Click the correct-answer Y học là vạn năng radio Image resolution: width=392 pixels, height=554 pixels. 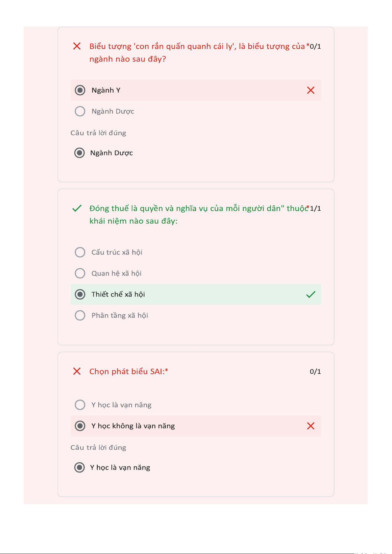click(79, 468)
